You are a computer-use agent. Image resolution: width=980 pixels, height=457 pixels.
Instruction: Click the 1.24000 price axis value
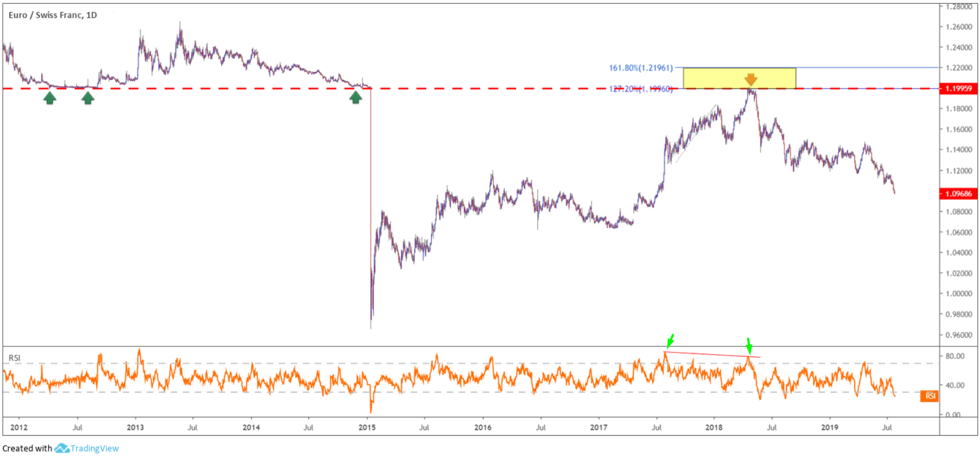pyautogui.click(x=959, y=47)
